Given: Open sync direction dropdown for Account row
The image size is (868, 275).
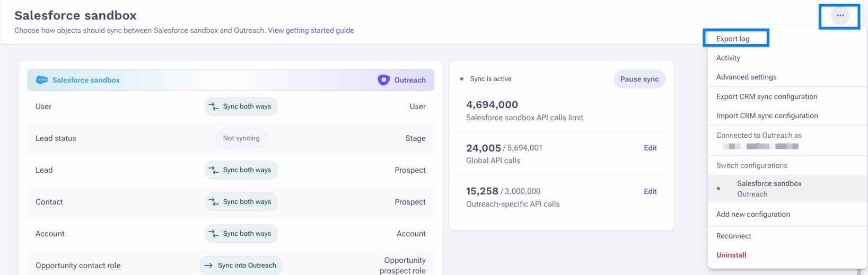Looking at the screenshot, I should 241,234.
